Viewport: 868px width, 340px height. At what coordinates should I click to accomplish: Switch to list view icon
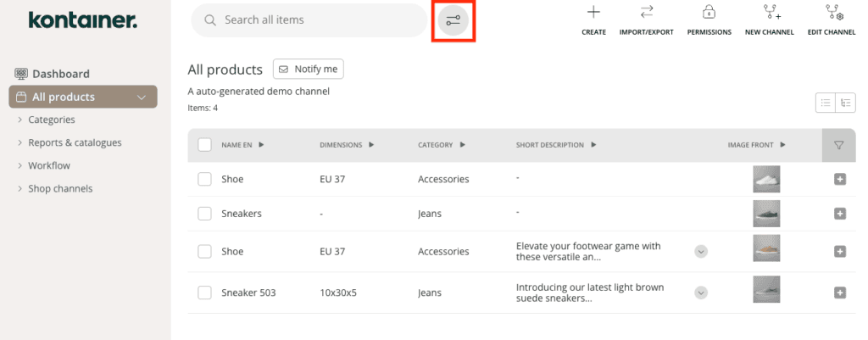coord(825,103)
